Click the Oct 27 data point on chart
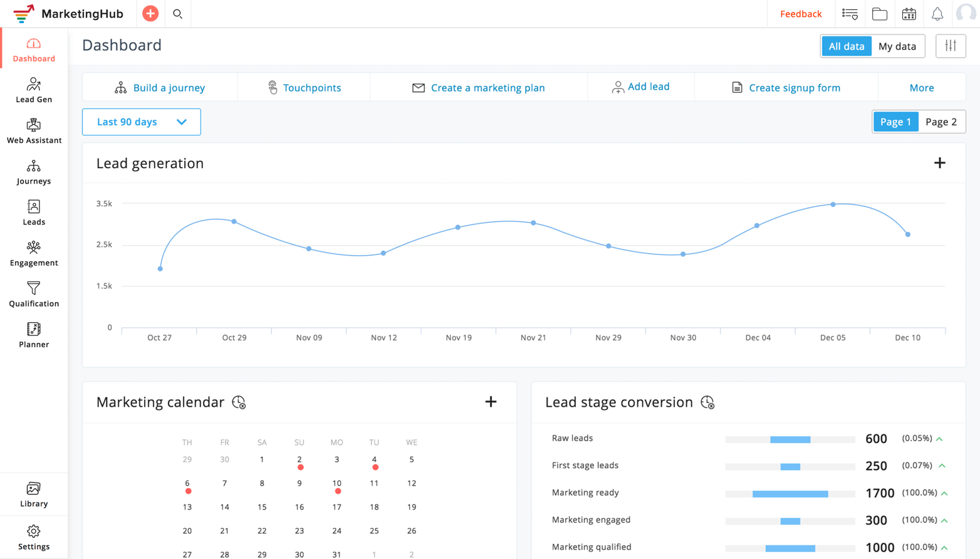The image size is (980, 559). click(x=160, y=269)
